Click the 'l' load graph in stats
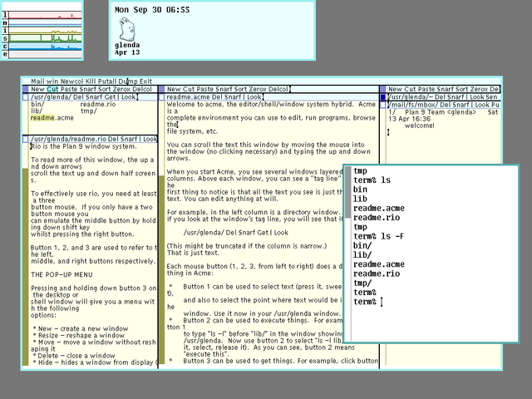Viewport: 532px width, 399px height. tap(45, 15)
